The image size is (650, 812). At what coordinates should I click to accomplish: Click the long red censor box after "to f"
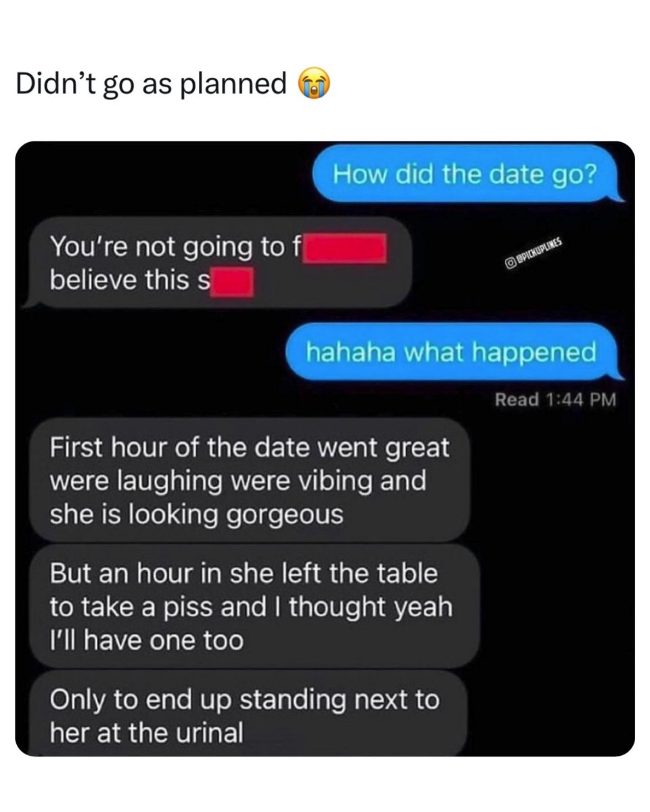pos(346,248)
